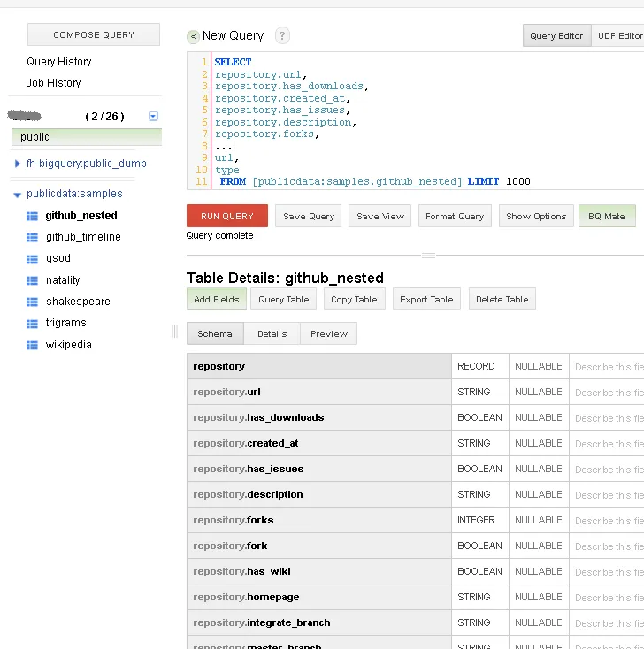Switch to the Preview tab

(328, 334)
